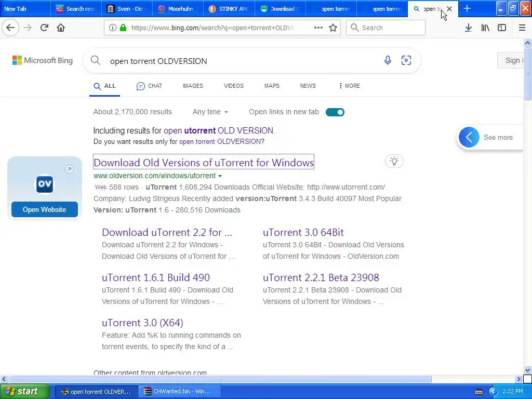Click the Open Website button
This screenshot has width=532, height=399.
[45, 209]
